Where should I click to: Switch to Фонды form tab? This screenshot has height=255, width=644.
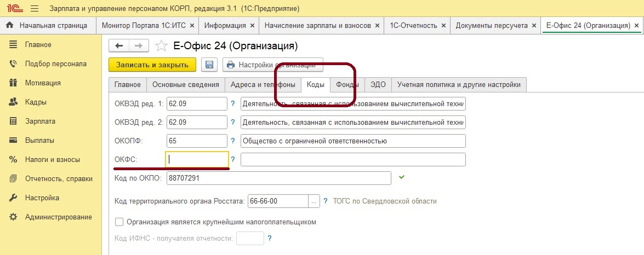pos(347,85)
